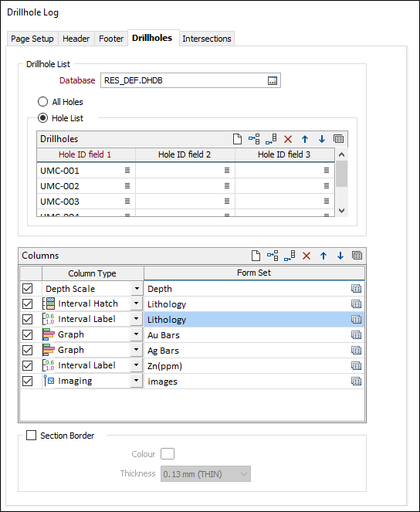This screenshot has width=420, height=512.
Task: Toggle Interval Label Lithology checkbox
Action: tap(28, 319)
